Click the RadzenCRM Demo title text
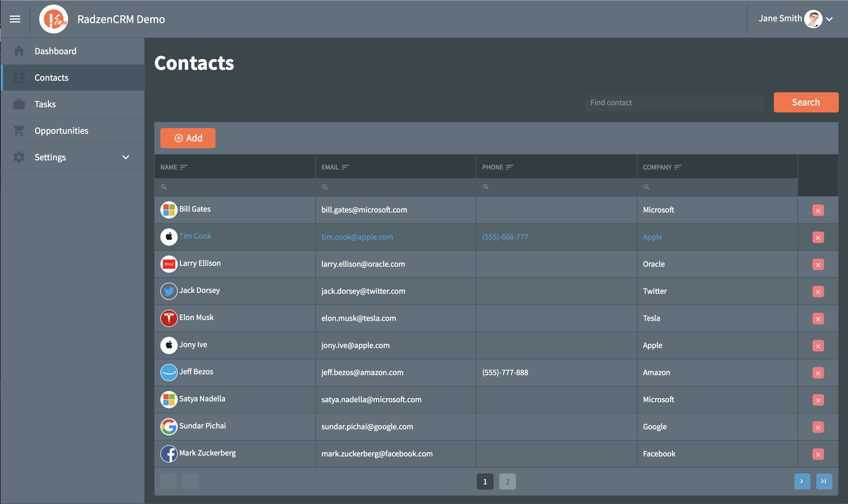 (x=121, y=19)
